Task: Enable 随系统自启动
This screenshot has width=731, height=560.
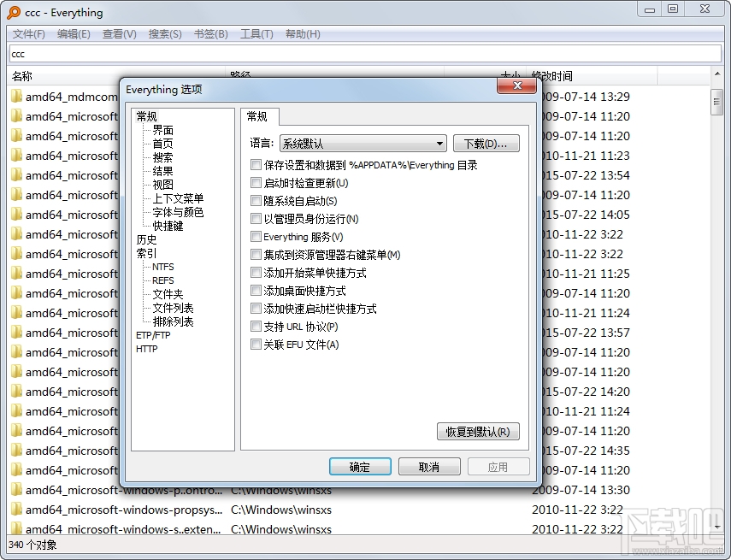Action: (x=256, y=201)
